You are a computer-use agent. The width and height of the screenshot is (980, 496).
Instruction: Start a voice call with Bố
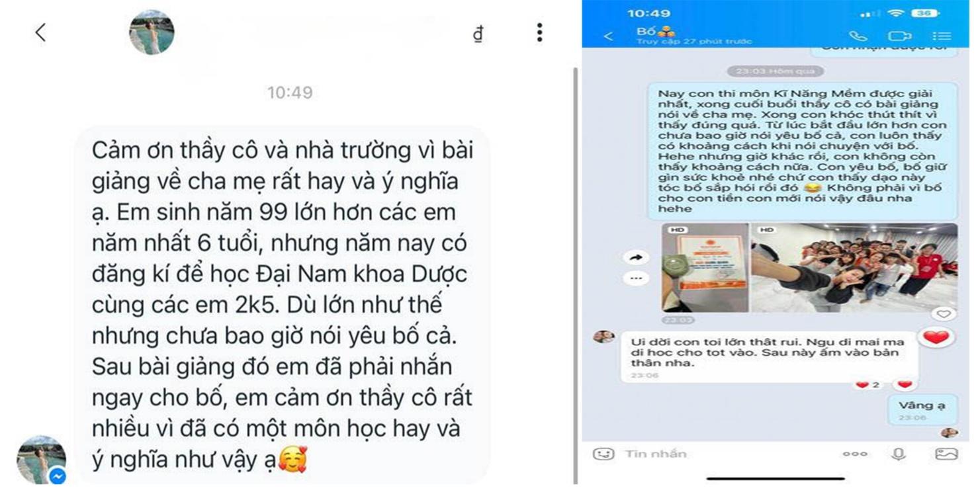click(858, 36)
